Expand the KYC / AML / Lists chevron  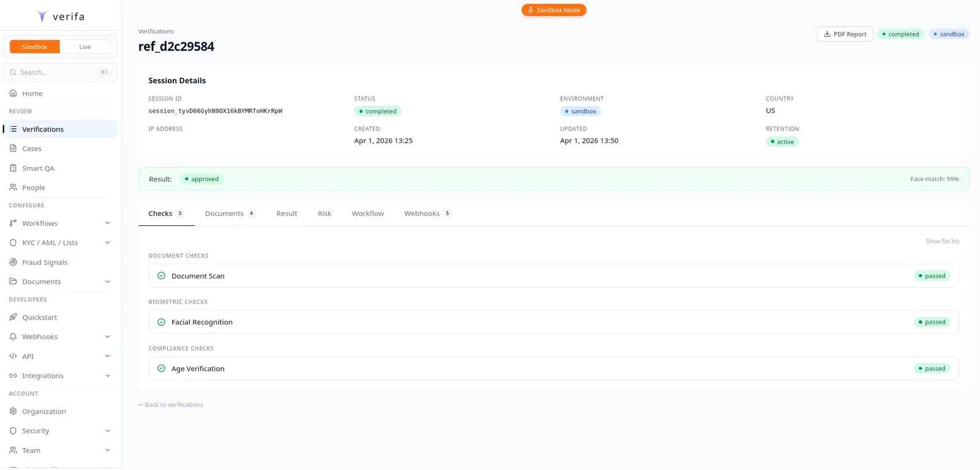[108, 242]
